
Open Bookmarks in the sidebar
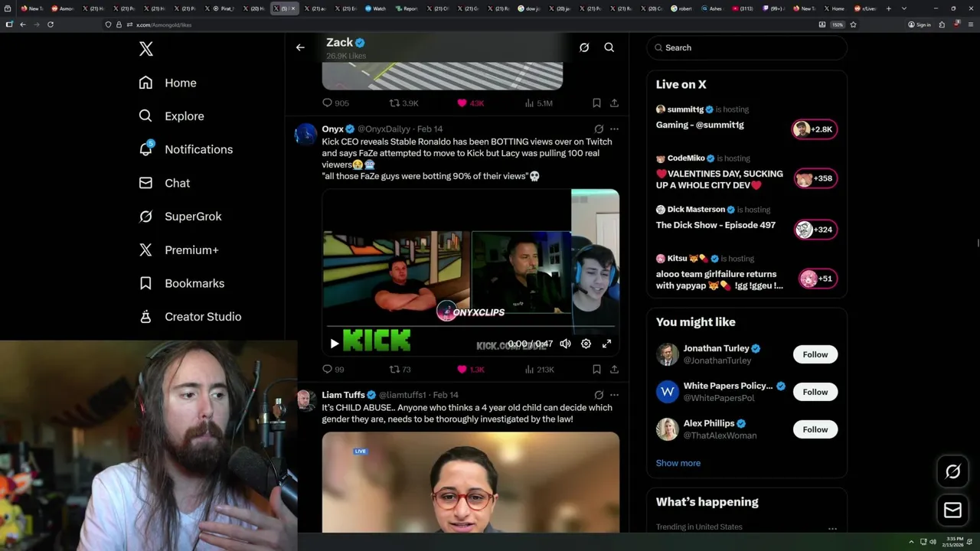(181, 283)
